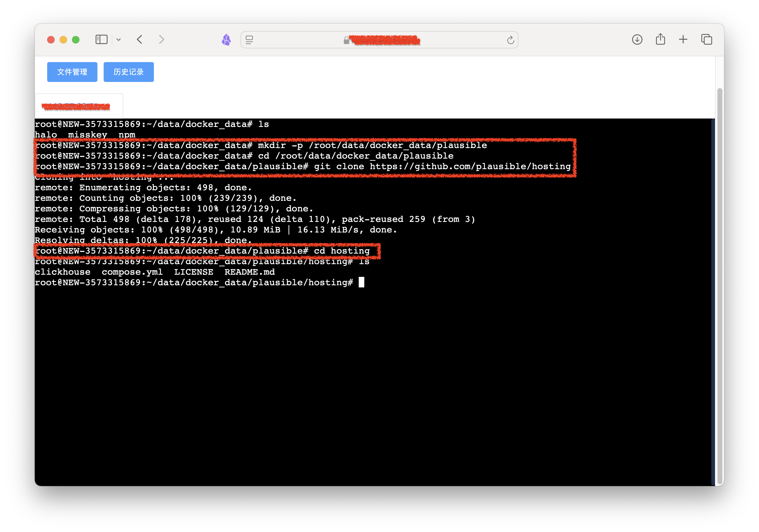Click the terminal cursor at the prompt
Screen dimensions: 759x532
click(x=361, y=282)
